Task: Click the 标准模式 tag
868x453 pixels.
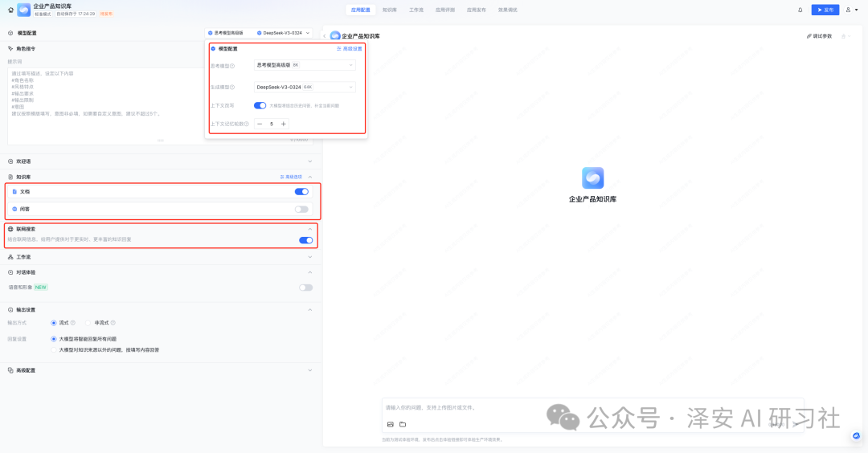Action: tap(43, 14)
